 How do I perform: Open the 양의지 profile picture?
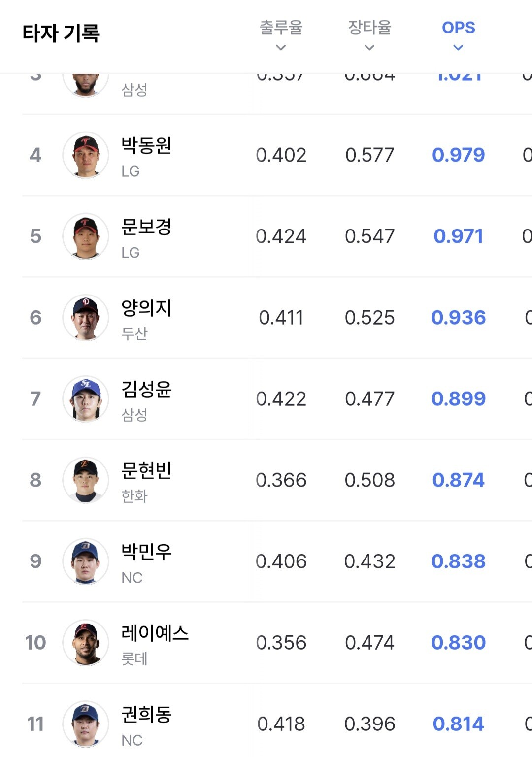coord(86,318)
